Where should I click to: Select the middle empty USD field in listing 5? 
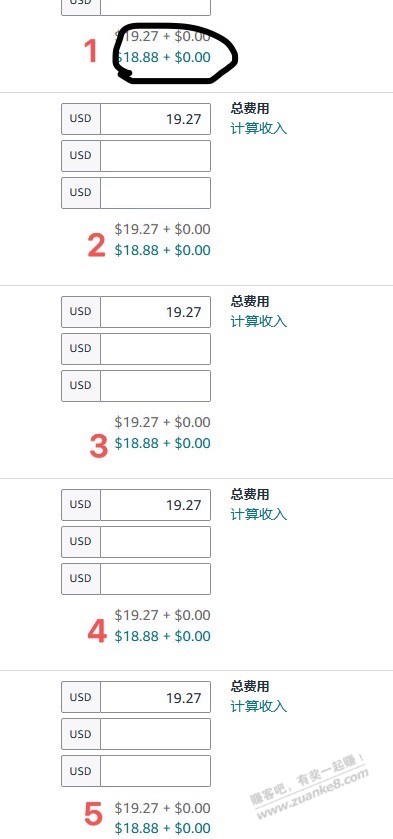coord(155,735)
